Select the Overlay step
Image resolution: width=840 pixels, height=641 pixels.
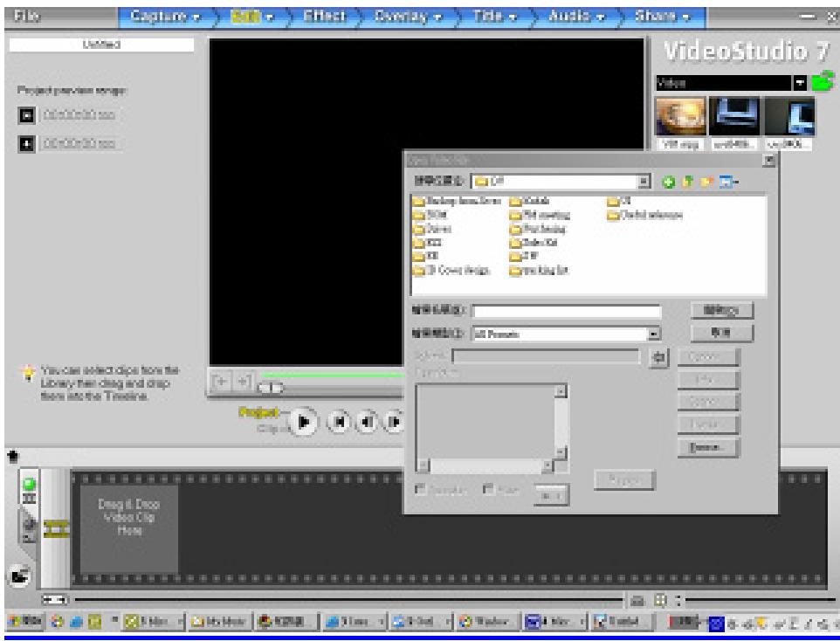[x=407, y=17]
